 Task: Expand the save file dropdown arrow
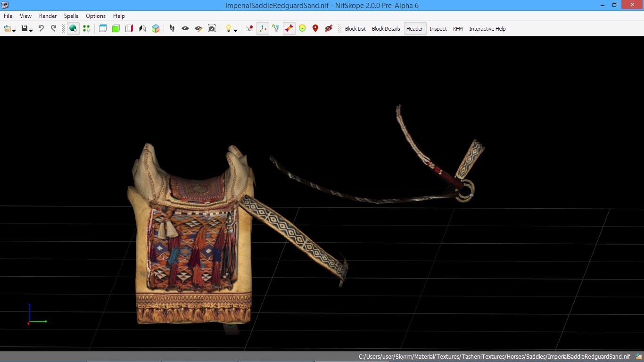point(31,30)
